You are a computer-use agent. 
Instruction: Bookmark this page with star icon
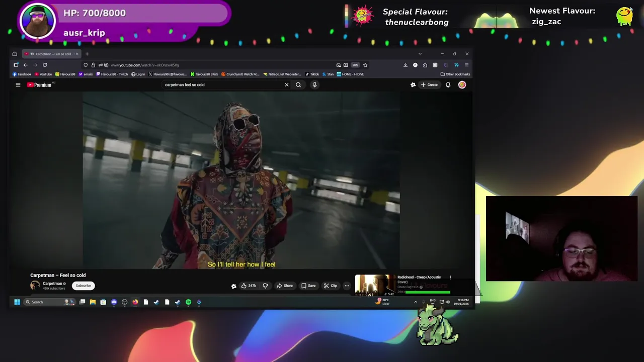click(365, 65)
